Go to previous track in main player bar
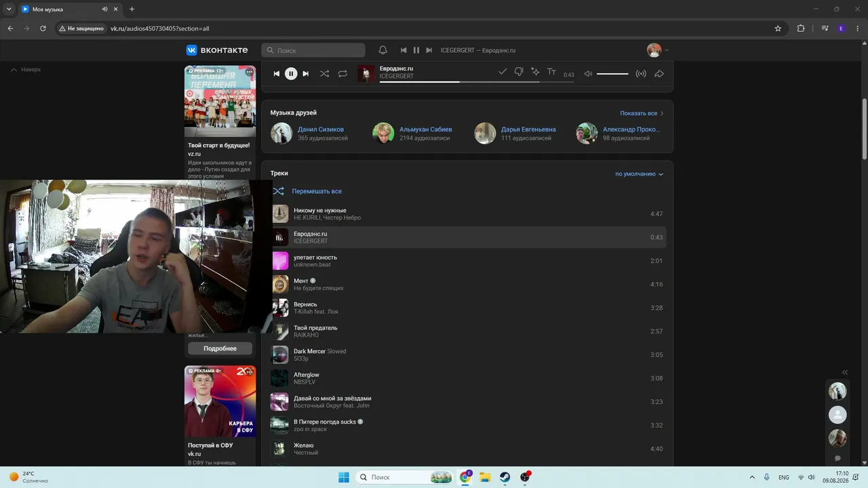Image resolution: width=868 pixels, height=488 pixels. [277, 74]
